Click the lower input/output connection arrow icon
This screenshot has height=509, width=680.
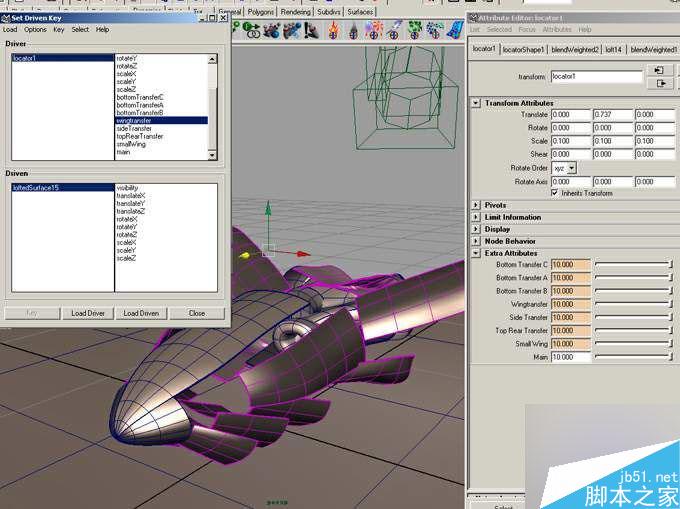point(660,83)
